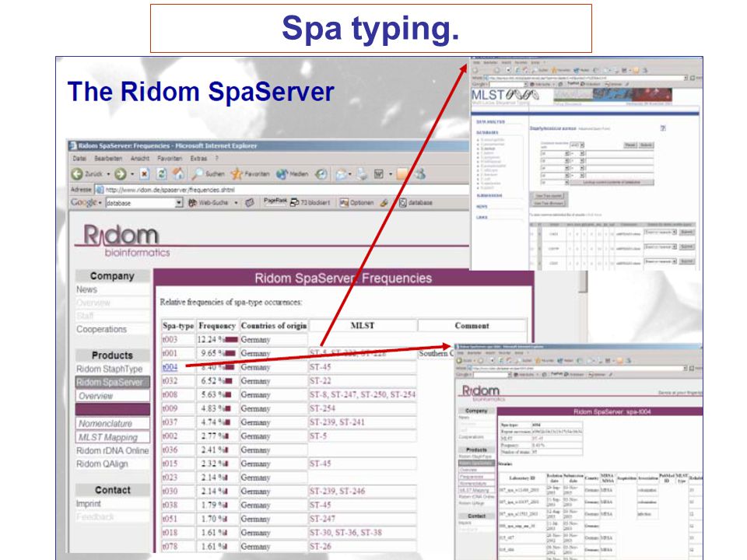
Task: Open spa-type t003 link
Action: pyautogui.click(x=170, y=340)
